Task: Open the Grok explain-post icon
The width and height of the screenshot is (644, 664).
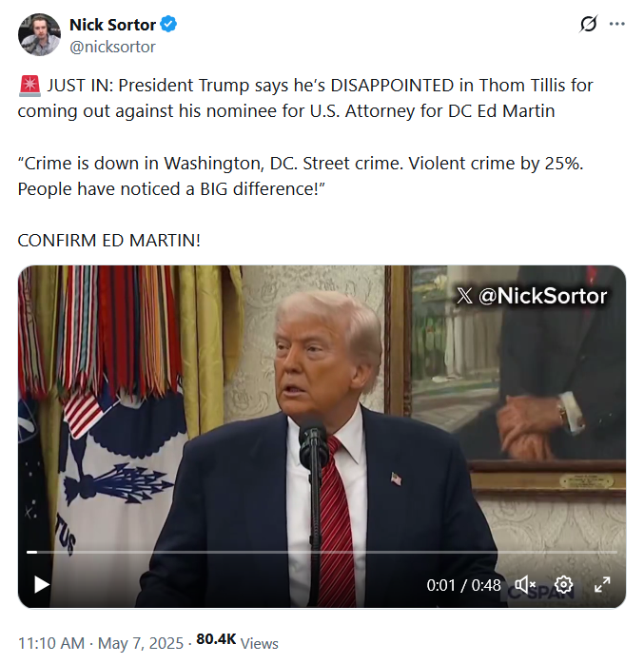Action: (x=589, y=24)
